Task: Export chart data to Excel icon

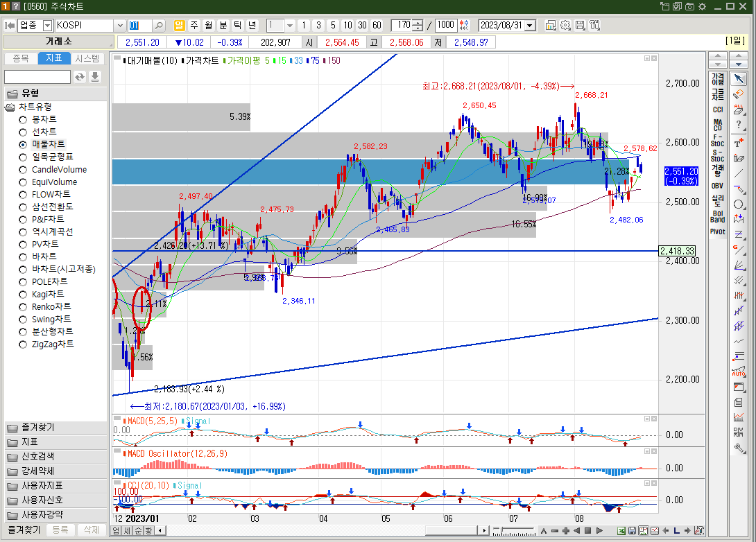Action: [x=621, y=531]
